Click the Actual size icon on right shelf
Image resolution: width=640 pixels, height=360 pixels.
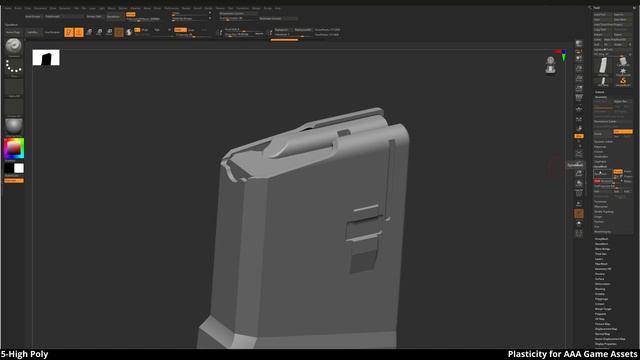click(579, 78)
